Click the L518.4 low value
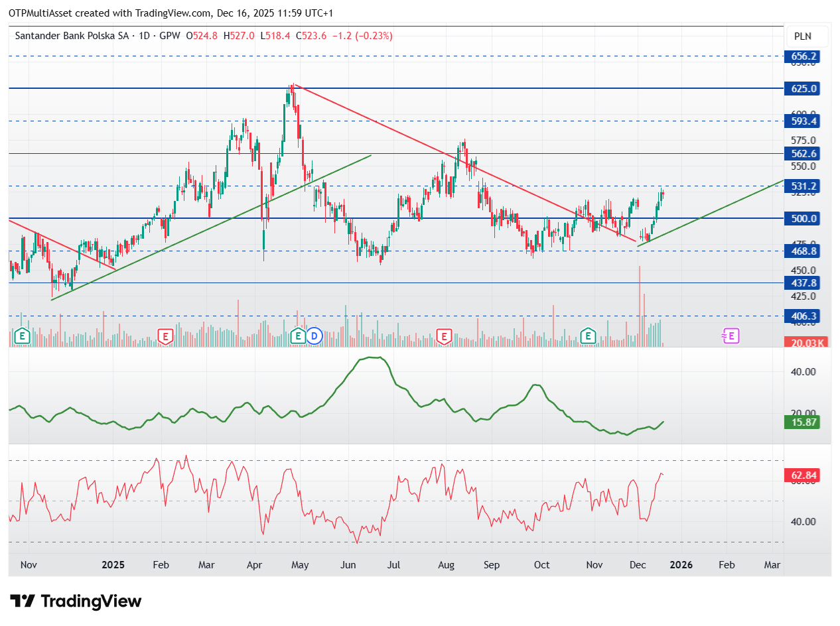 275,36
